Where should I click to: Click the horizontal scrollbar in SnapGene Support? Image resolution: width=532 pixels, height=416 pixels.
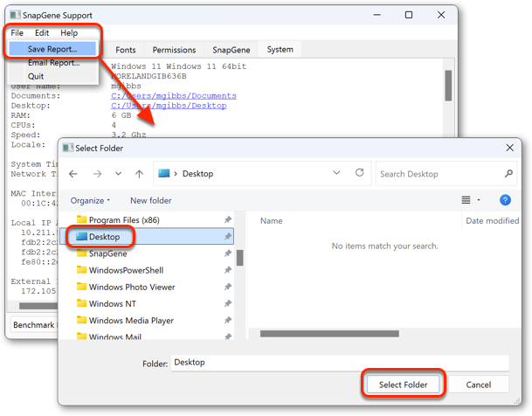tap(38, 306)
